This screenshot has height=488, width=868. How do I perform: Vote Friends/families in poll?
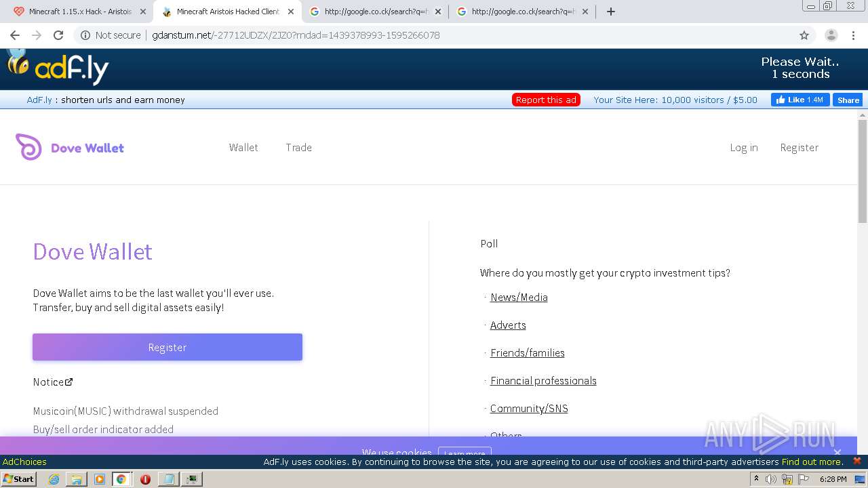[528, 352]
